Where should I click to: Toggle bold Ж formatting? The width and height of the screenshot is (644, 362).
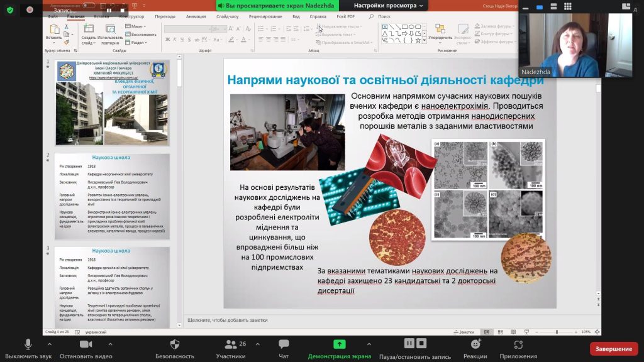(167, 40)
